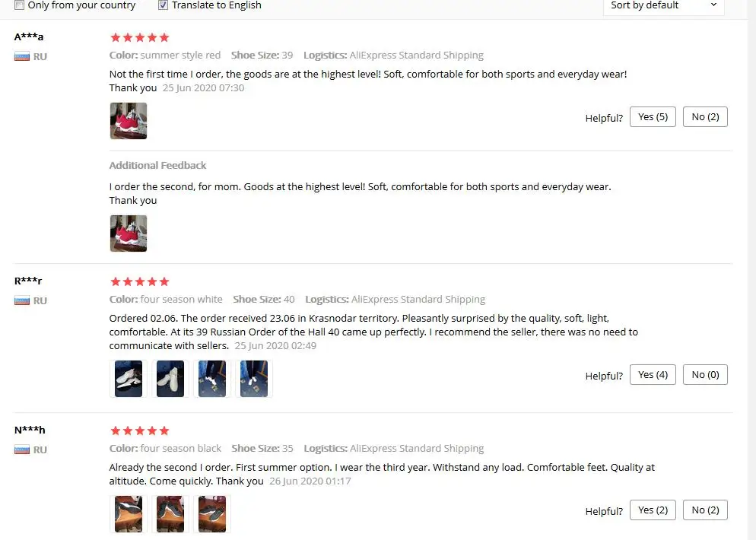
Task: Open the 'Sort by default' dropdown
Action: pyautogui.click(x=663, y=6)
